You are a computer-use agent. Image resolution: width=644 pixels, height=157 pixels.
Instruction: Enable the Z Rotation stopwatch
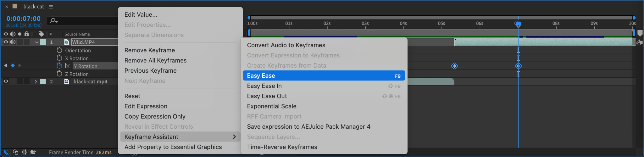59,74
